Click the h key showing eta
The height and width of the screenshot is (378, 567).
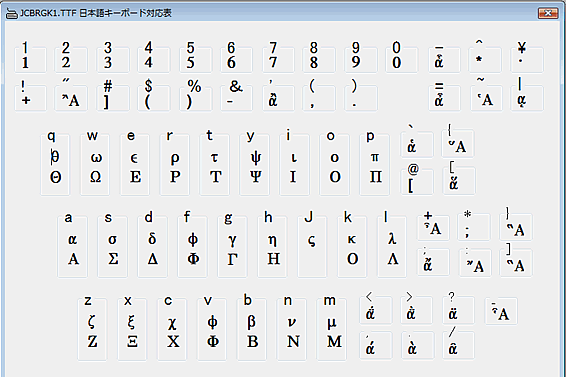click(x=272, y=247)
